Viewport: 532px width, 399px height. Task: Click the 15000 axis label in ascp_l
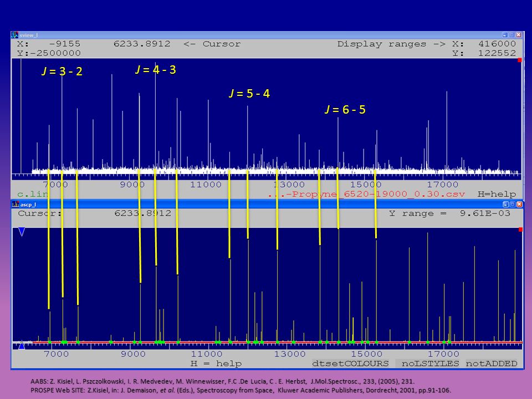coord(367,354)
